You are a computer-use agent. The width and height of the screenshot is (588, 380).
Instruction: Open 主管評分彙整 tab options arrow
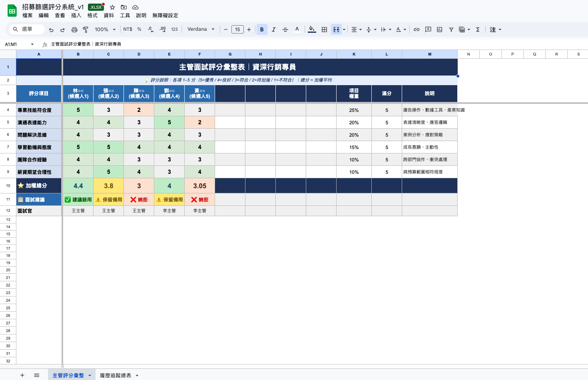point(90,376)
